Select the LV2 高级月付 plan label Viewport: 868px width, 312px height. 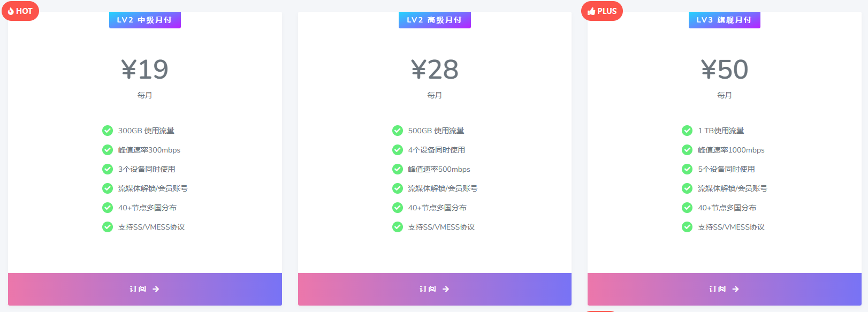435,20
